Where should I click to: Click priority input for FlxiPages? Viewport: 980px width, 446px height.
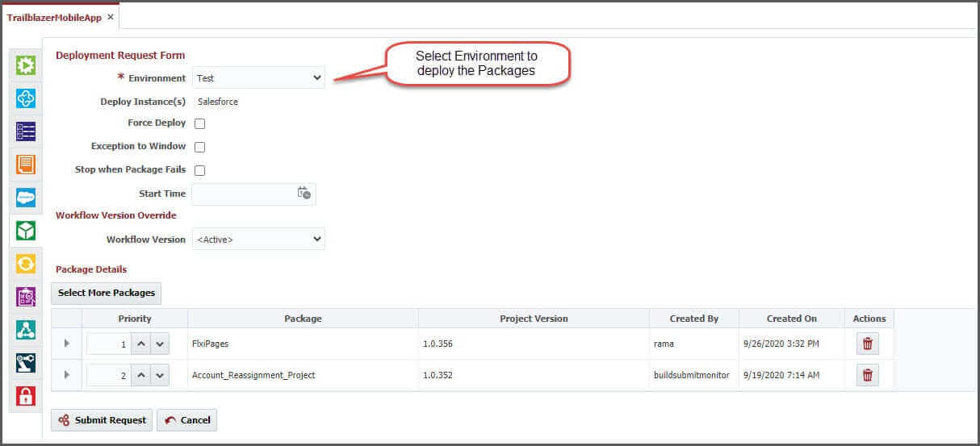point(108,344)
